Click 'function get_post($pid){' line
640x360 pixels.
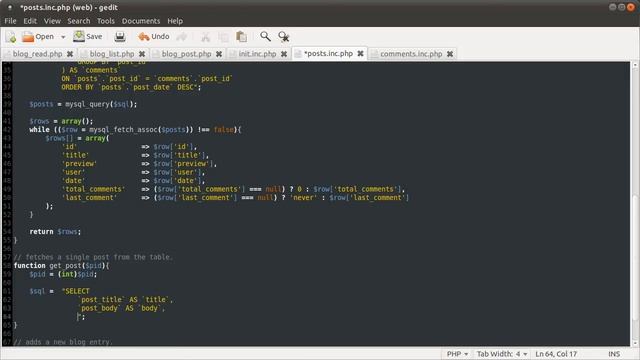pyautogui.click(x=62, y=265)
